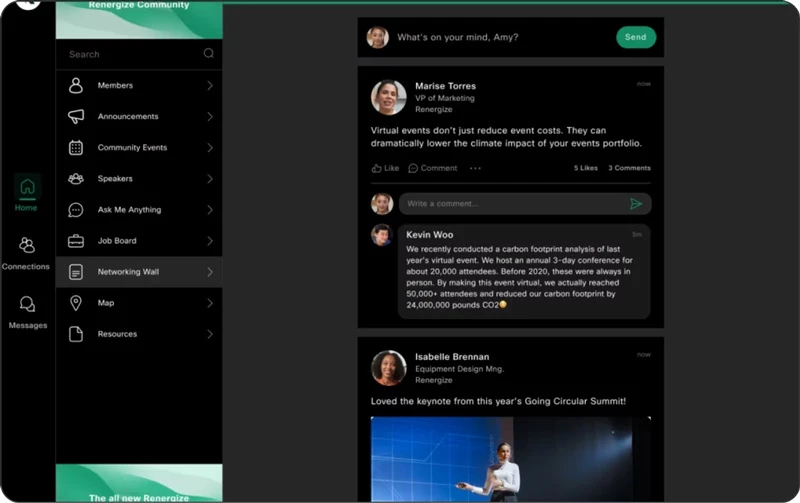Click the Home icon in left rail

point(27,187)
